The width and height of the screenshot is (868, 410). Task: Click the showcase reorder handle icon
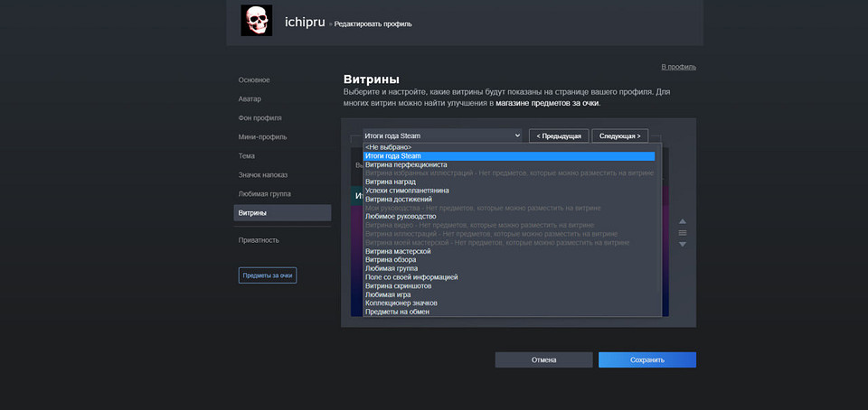pyautogui.click(x=683, y=233)
